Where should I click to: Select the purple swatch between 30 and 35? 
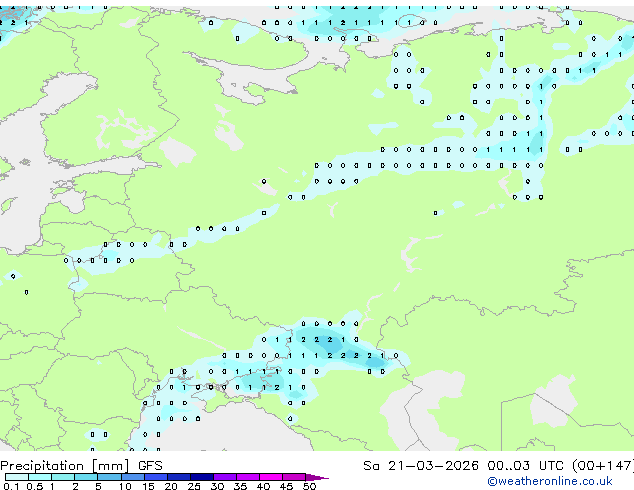pyautogui.click(x=225, y=477)
